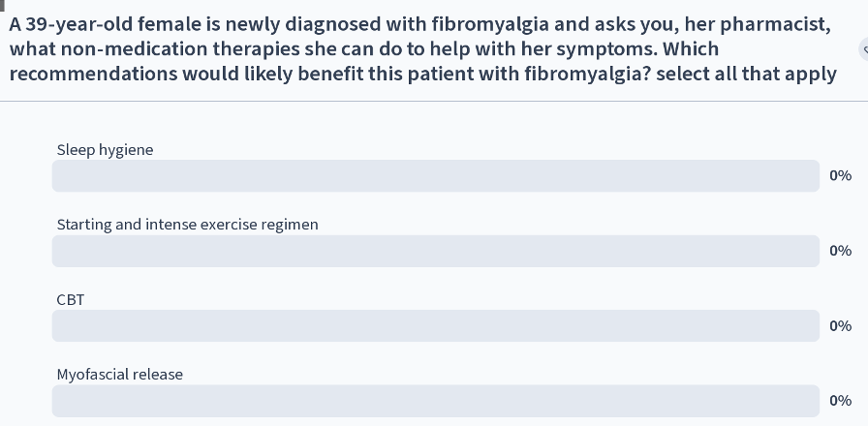Click the CBT option label

click(x=71, y=300)
